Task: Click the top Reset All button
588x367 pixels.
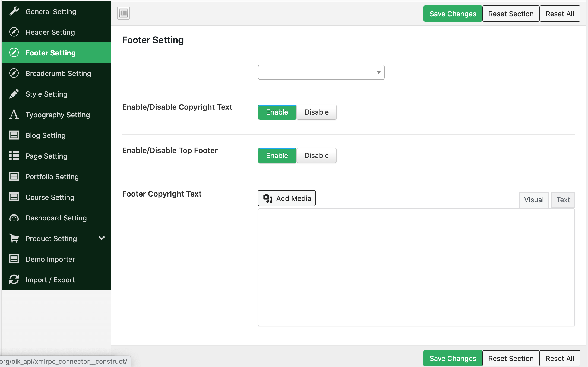Action: click(x=560, y=14)
